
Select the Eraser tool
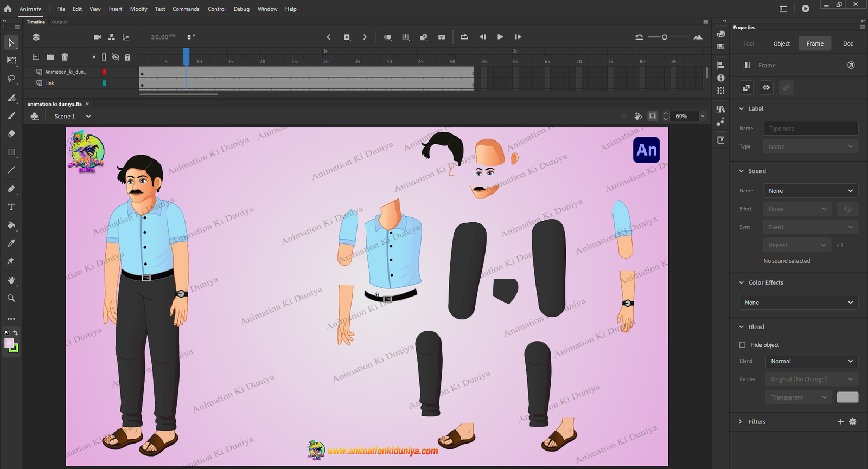pos(11,133)
